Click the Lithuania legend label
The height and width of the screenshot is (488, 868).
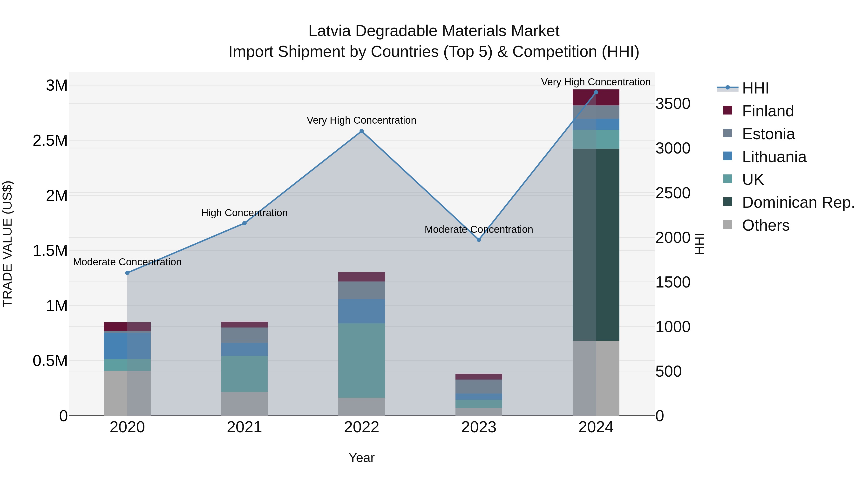point(774,157)
